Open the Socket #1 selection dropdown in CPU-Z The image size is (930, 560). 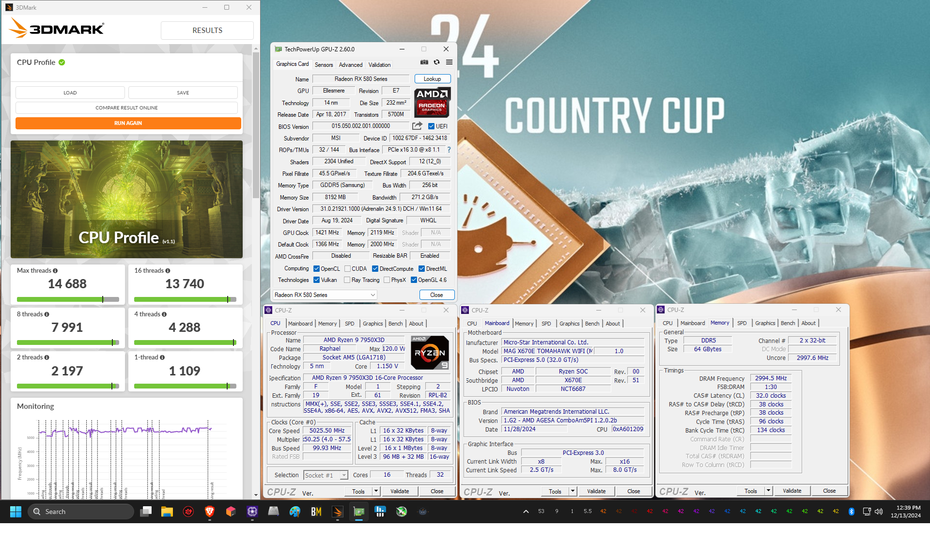pos(325,475)
